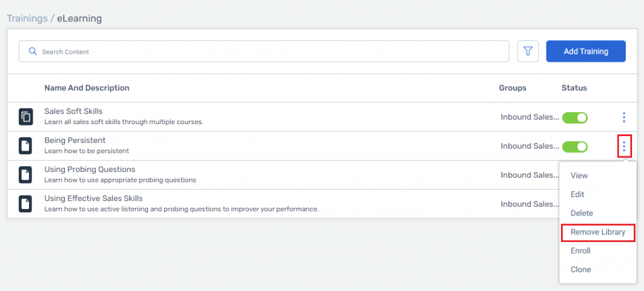
Task: Choose Remove Library menu option
Action: click(597, 232)
